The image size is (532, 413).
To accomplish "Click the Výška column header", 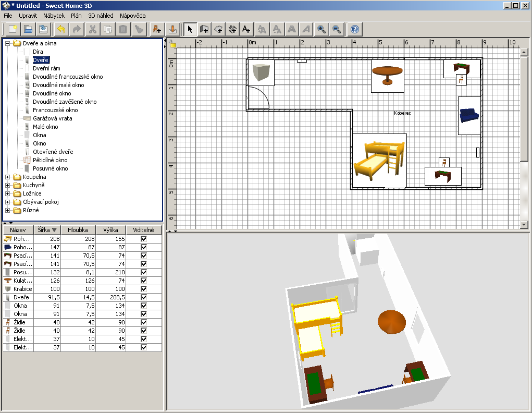I will [110, 230].
